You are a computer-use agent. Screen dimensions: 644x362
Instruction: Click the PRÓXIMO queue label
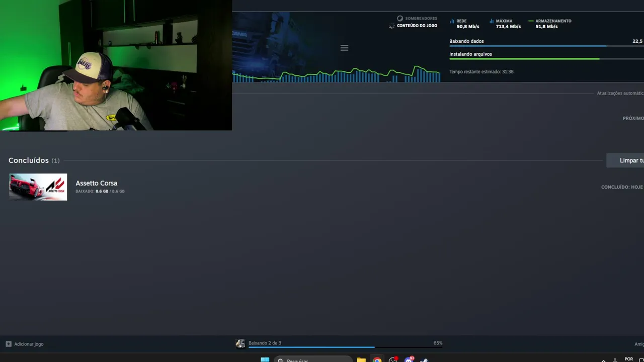633,118
